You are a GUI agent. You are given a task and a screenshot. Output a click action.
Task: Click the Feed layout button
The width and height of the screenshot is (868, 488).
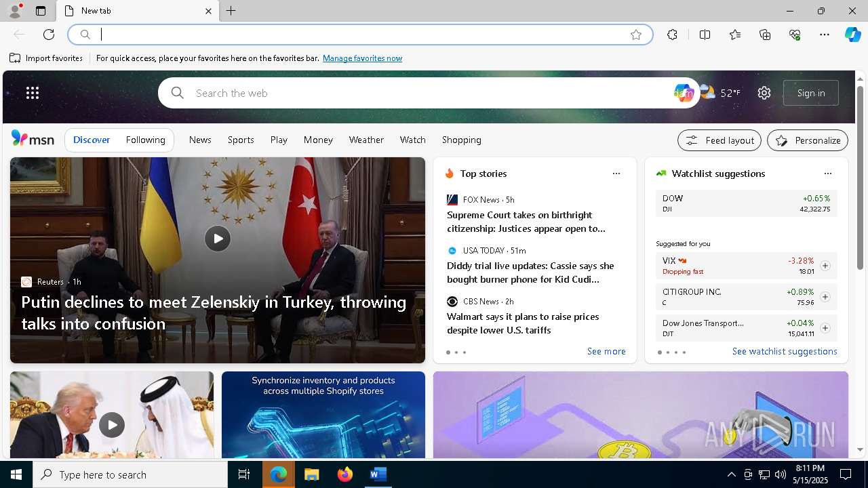(719, 140)
